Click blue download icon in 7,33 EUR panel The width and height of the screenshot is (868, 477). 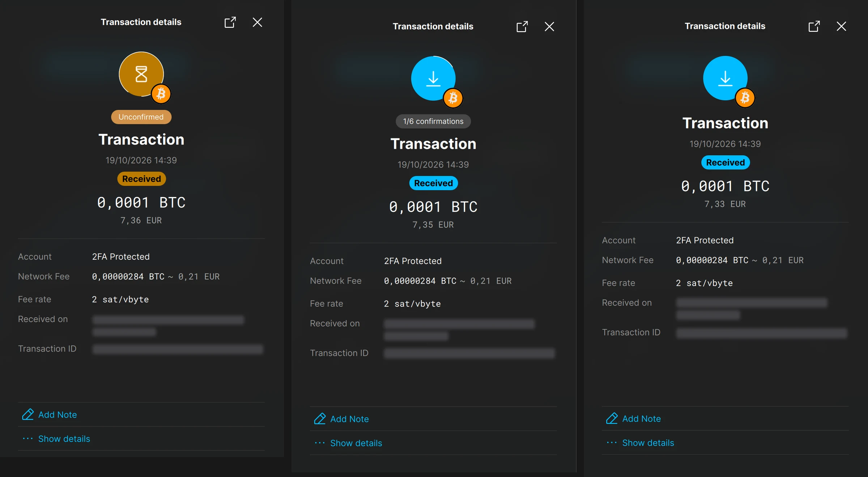725,78
